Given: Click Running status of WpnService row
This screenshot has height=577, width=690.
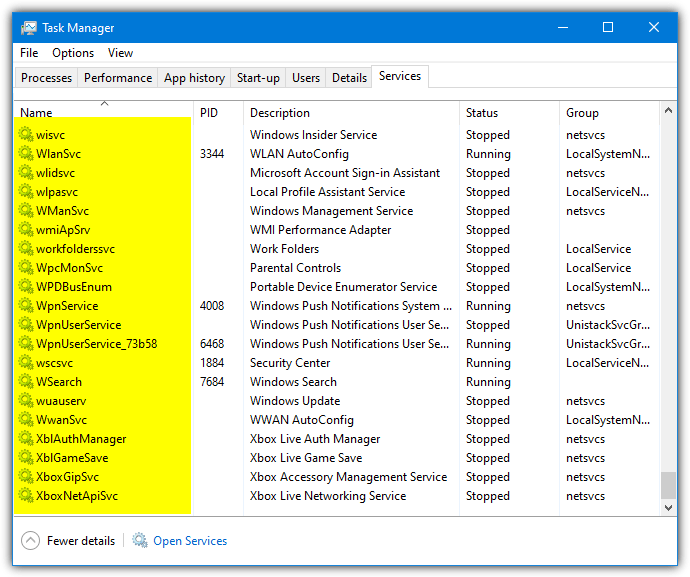Looking at the screenshot, I should pyautogui.click(x=488, y=306).
